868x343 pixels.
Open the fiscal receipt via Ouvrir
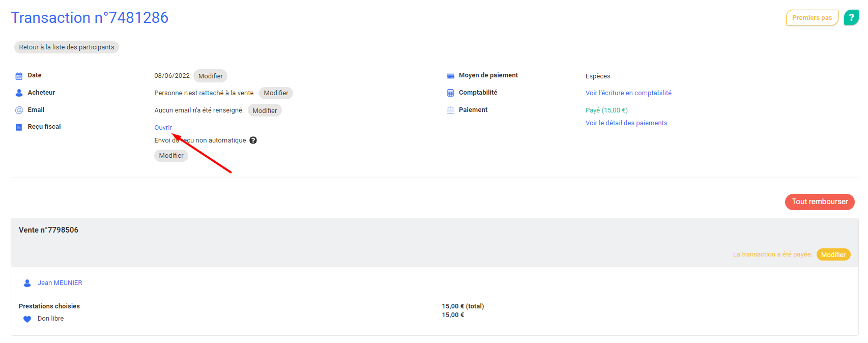(x=163, y=128)
